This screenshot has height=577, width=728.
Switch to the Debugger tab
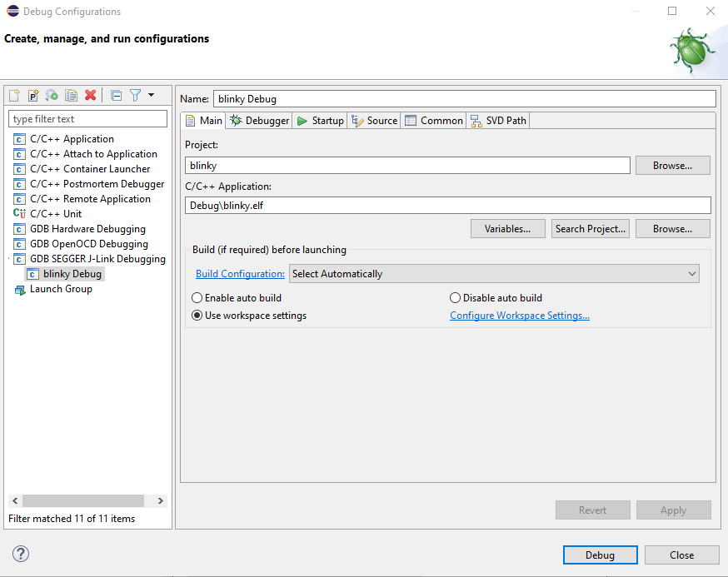259,121
